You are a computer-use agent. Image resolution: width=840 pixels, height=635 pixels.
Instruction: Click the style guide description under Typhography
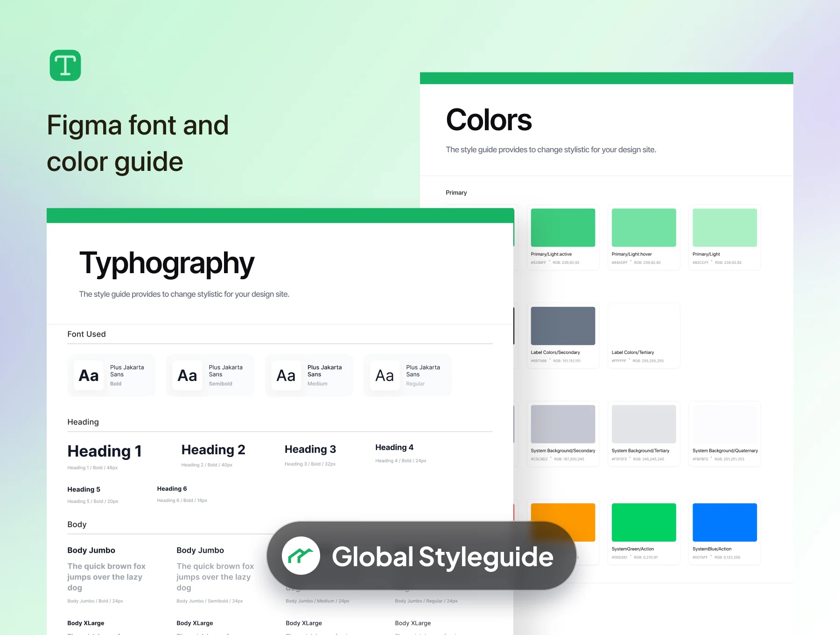click(x=184, y=294)
